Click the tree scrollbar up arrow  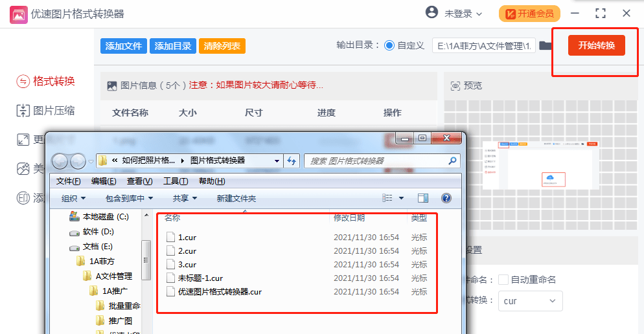pyautogui.click(x=146, y=215)
